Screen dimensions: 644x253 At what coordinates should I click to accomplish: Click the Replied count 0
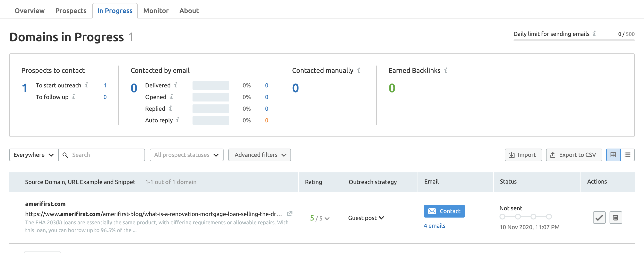[266, 109]
